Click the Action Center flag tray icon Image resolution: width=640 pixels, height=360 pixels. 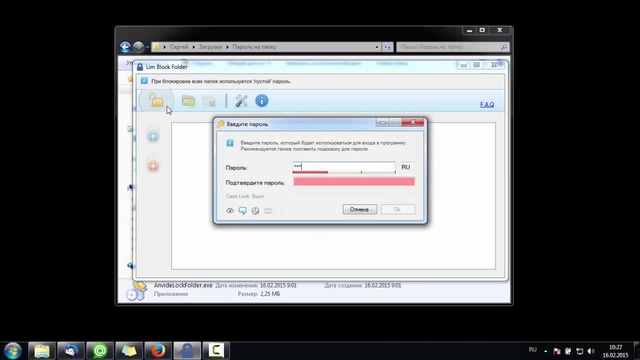[x=557, y=351]
